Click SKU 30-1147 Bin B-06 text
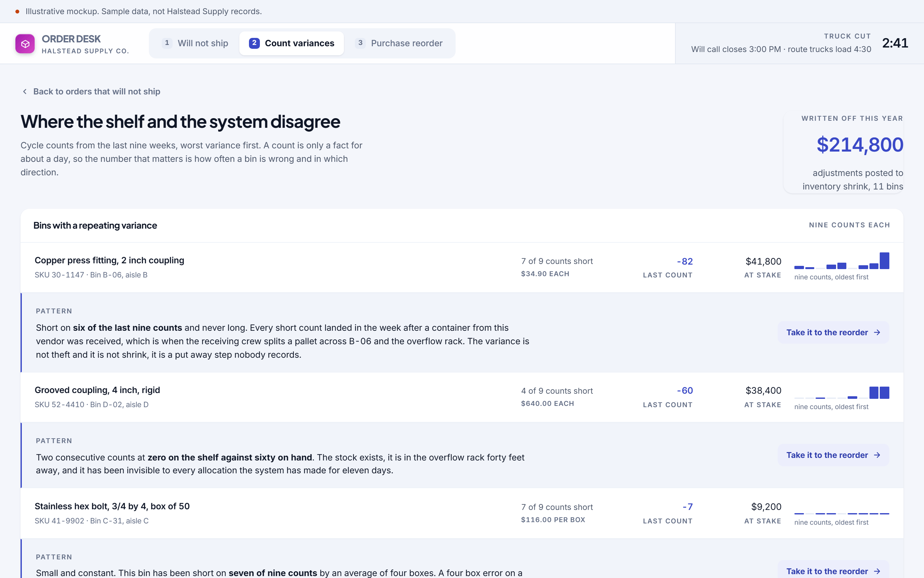This screenshot has width=924, height=578. click(91, 275)
